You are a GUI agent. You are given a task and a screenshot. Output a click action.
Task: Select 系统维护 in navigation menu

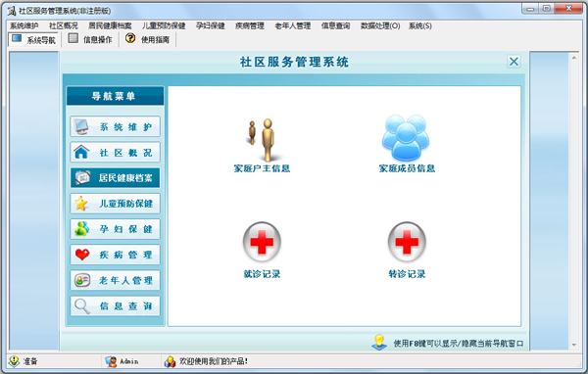point(115,126)
